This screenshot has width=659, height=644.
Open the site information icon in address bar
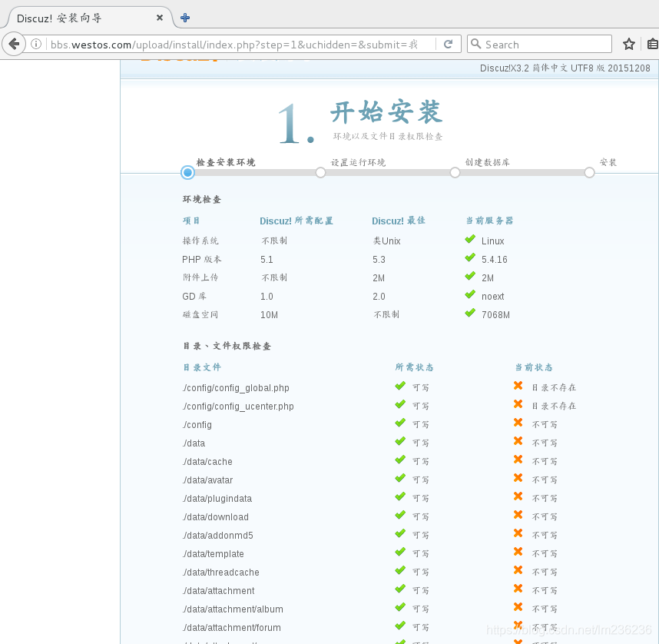click(x=36, y=44)
